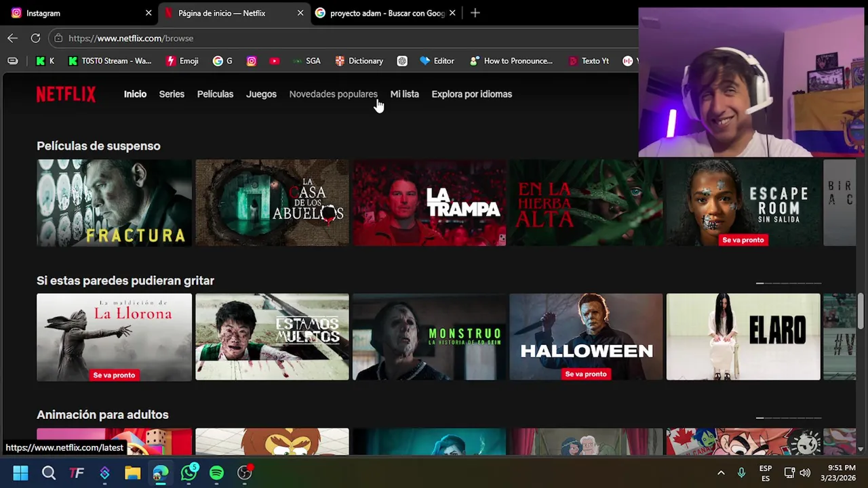This screenshot has height=488, width=868.
Task: Select En la Hierba Alta thumbnail
Action: (586, 203)
